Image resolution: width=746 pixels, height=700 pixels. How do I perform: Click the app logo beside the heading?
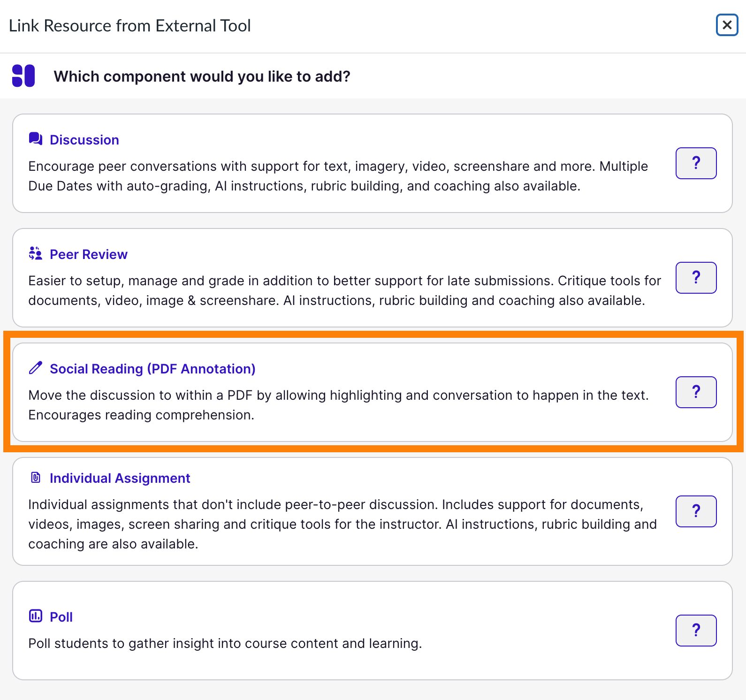tap(23, 76)
